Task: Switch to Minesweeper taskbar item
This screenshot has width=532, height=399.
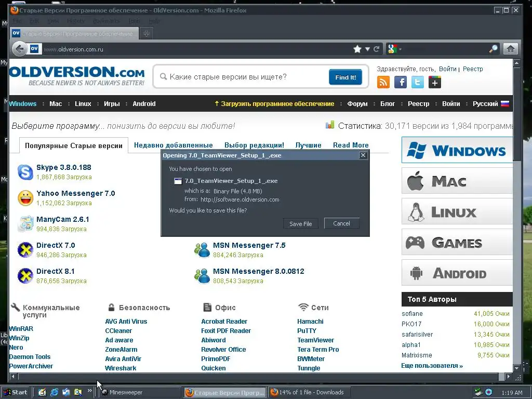Action: (139, 392)
